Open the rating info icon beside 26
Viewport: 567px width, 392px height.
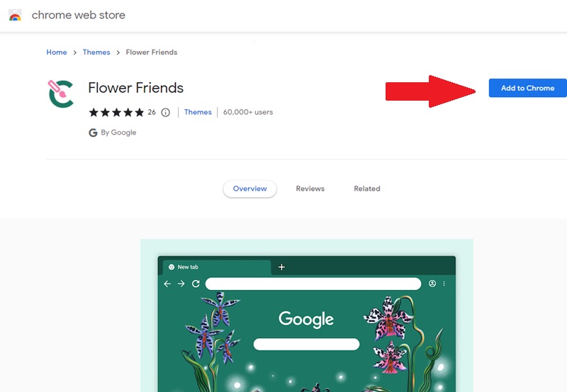[165, 113]
